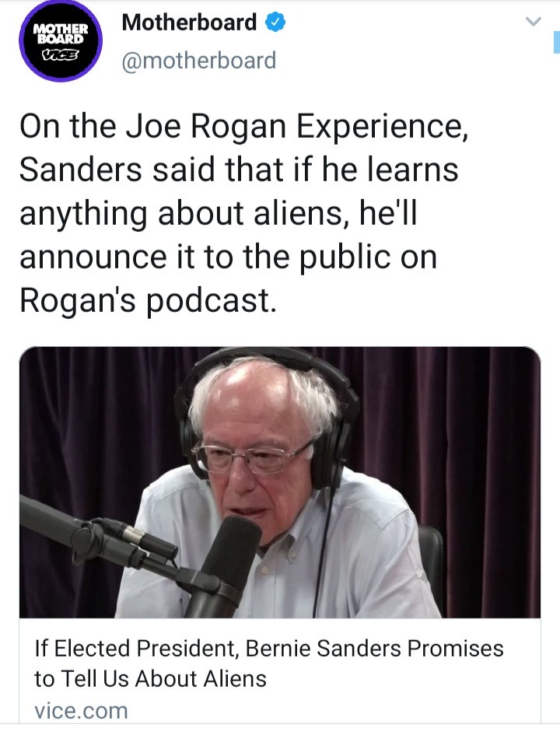Click the 'Sanders said that' tweet line

point(239,170)
